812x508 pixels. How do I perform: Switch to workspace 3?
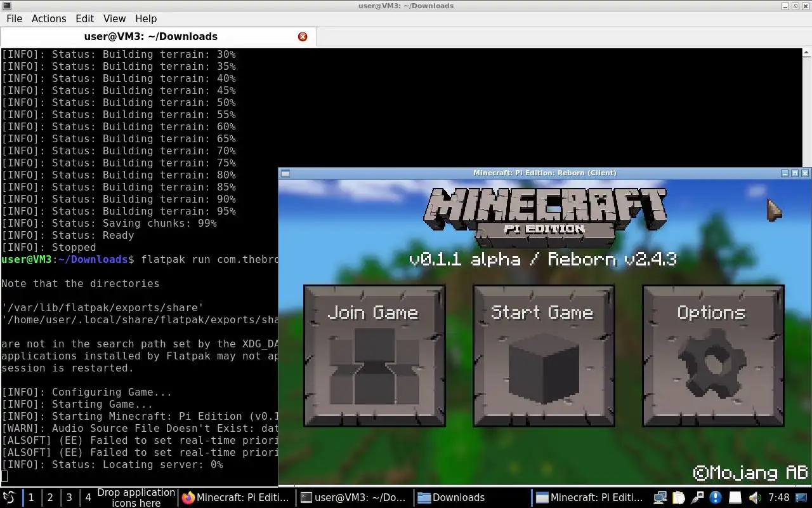pyautogui.click(x=69, y=497)
